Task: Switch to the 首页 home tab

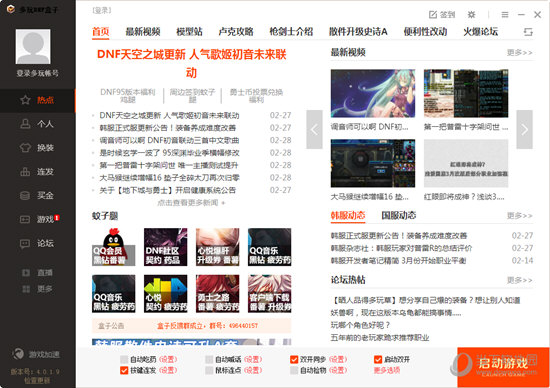Action: [x=101, y=32]
